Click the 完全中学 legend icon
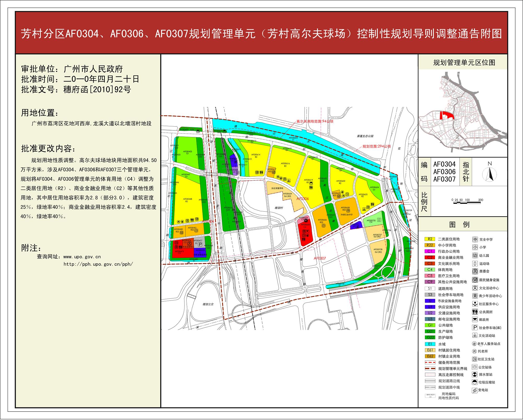This screenshot has height=420, width=523. pyautogui.click(x=475, y=239)
